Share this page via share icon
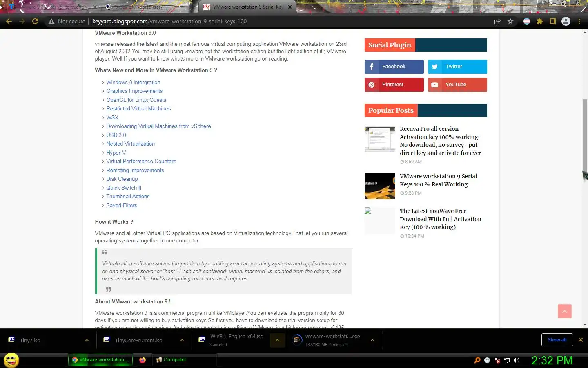 coord(497,21)
